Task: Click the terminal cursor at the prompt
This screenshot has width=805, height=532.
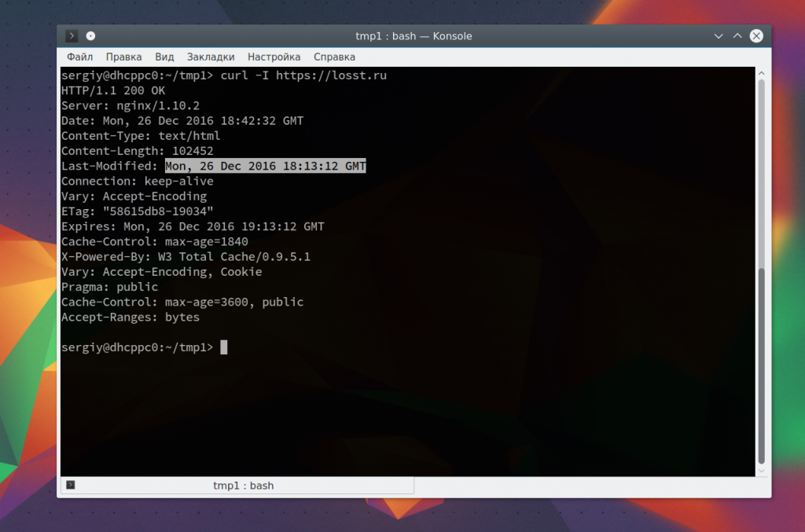Action: 224,347
